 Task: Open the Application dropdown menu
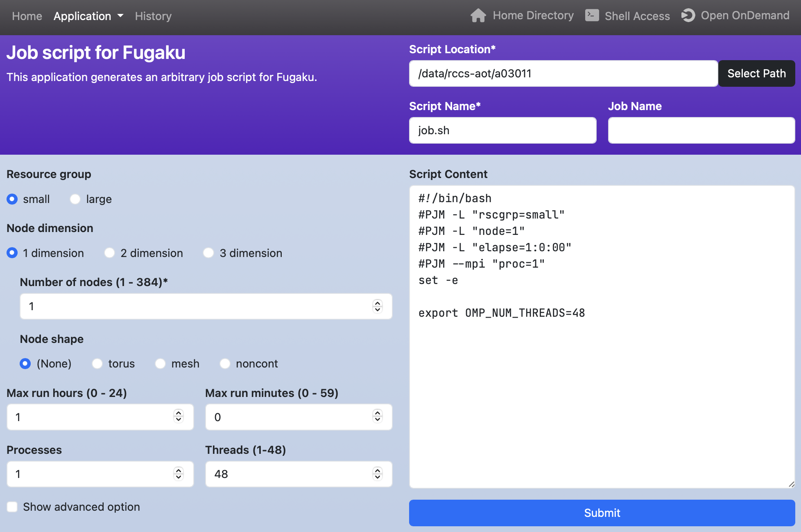click(88, 16)
